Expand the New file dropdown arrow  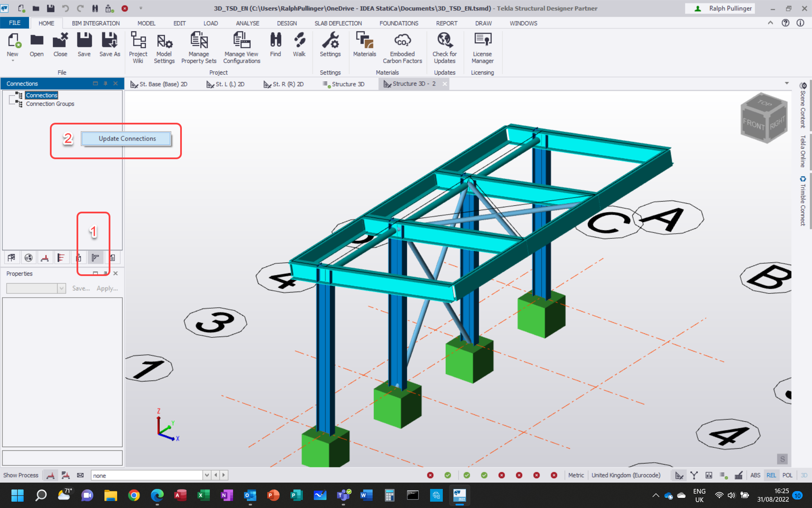pyautogui.click(x=13, y=61)
